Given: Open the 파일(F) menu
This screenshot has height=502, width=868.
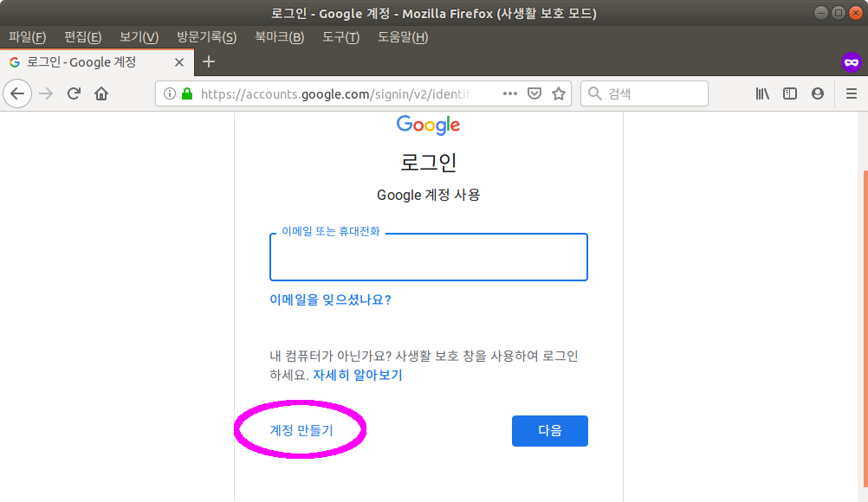Looking at the screenshot, I should [28, 37].
